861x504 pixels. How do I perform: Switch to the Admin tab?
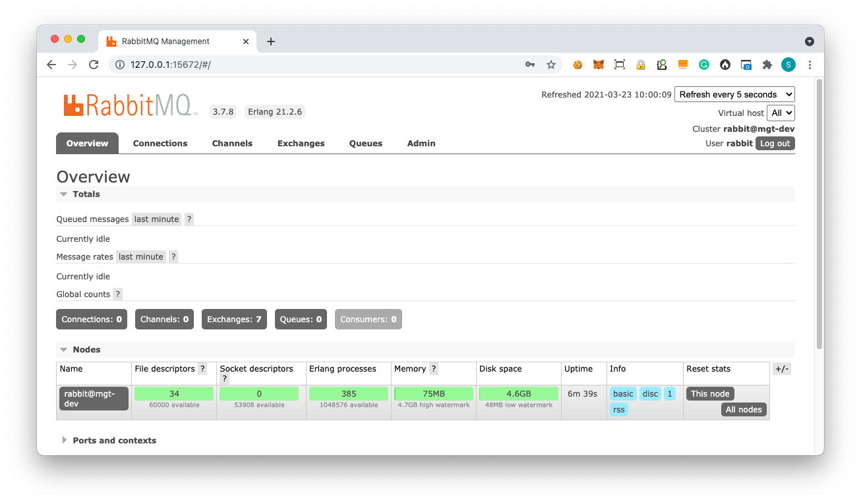pyautogui.click(x=421, y=143)
